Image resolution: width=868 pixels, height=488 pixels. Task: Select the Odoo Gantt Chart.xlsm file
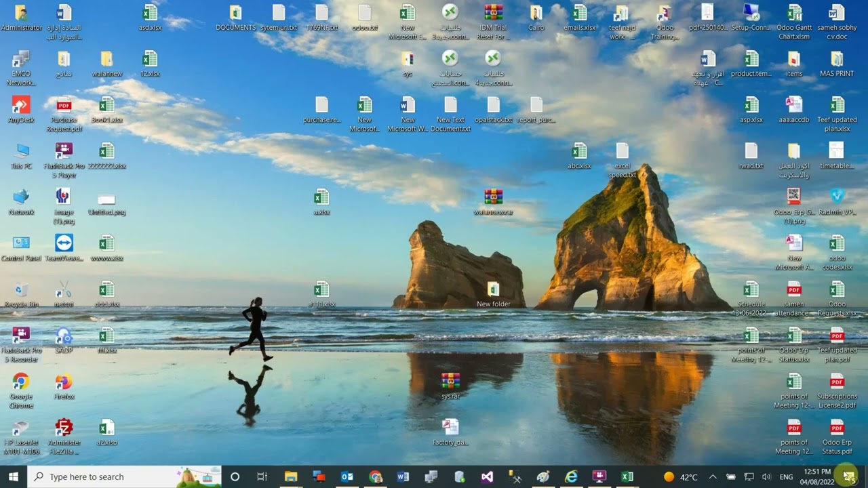pyautogui.click(x=794, y=22)
